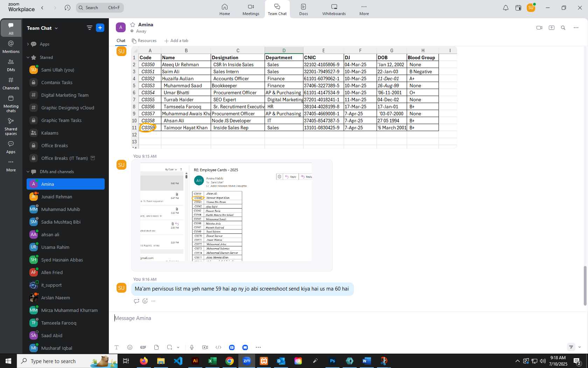Open the Whiteboards tab
Viewport: 588px width, 368px height.
[x=334, y=9]
